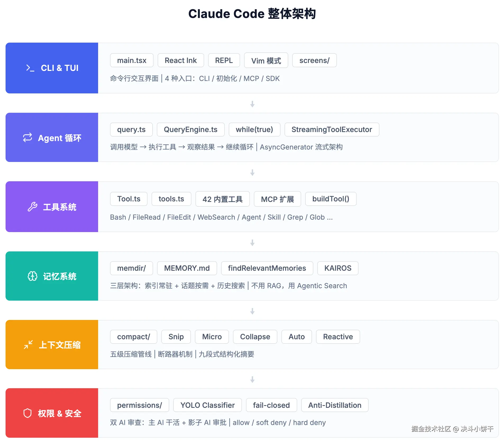Screen dimensions: 504x443
Task: Select the Anti-Distillation tag
Action: [335, 405]
